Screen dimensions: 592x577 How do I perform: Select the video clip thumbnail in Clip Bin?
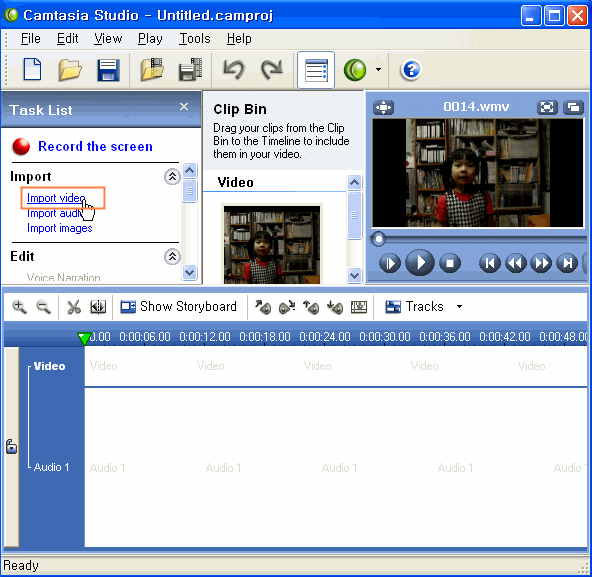tap(272, 245)
